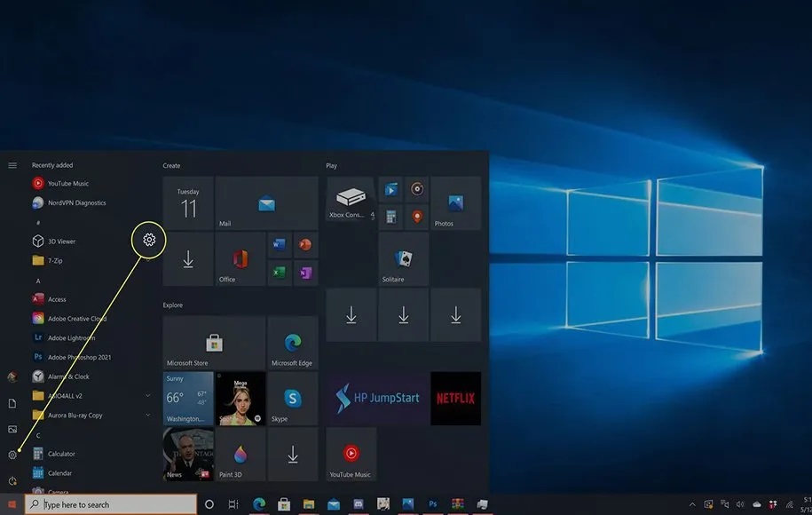Screen dimensions: 812x515
Task: Click the Play tile group header
Action: [x=331, y=166]
